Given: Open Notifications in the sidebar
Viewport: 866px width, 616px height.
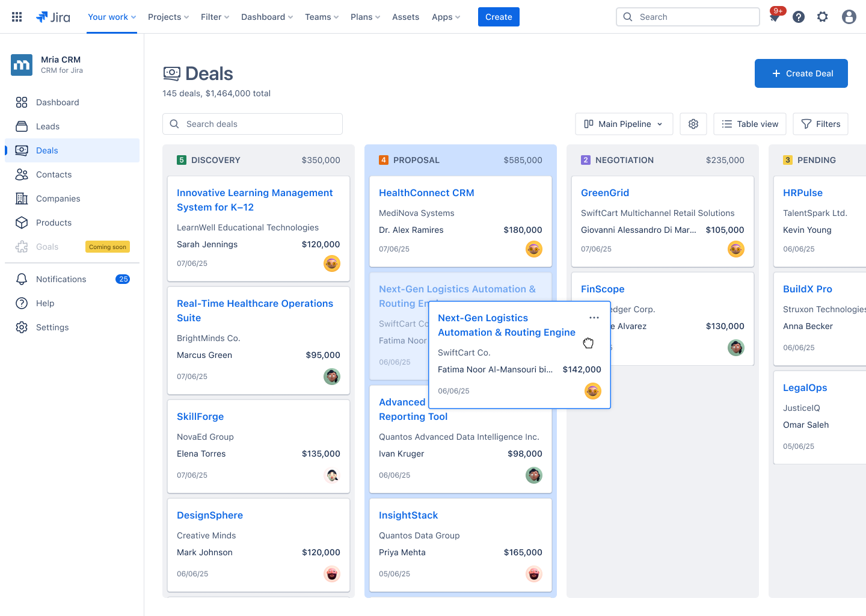Looking at the screenshot, I should (72, 279).
